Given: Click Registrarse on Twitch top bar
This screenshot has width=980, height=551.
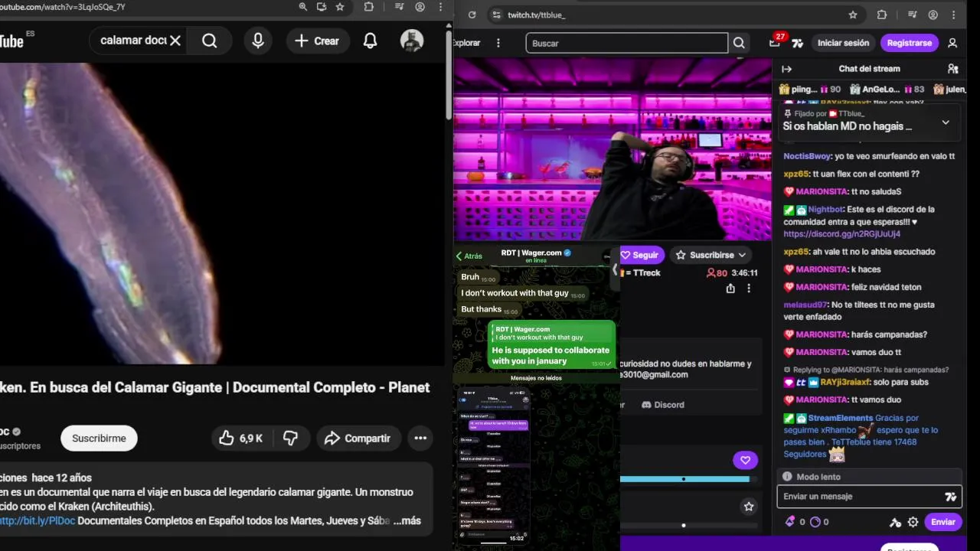Looking at the screenshot, I should (x=910, y=43).
